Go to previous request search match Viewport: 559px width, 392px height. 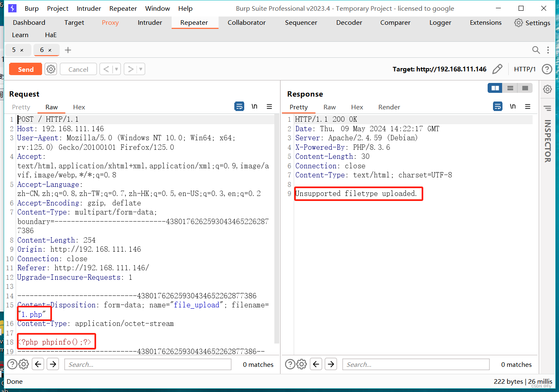click(38, 364)
